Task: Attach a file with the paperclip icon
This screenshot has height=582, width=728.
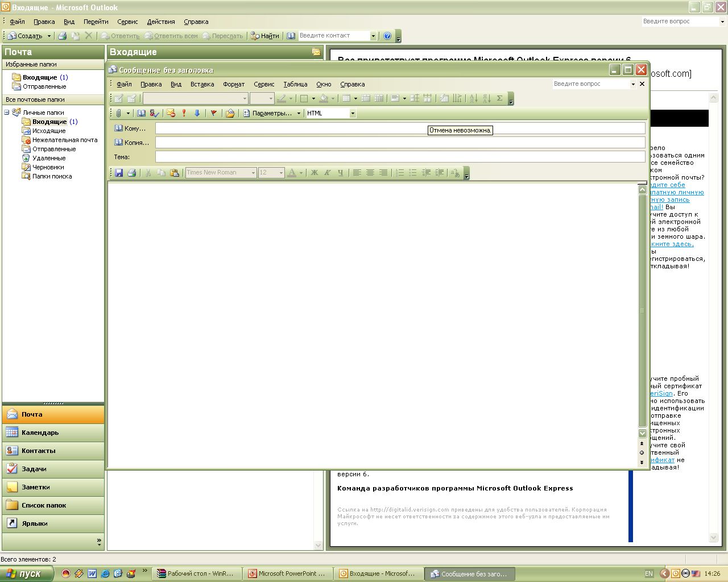Action: coord(119,113)
